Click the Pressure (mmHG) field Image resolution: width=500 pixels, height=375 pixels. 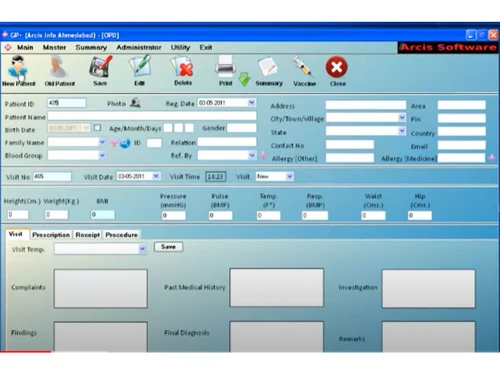click(174, 215)
